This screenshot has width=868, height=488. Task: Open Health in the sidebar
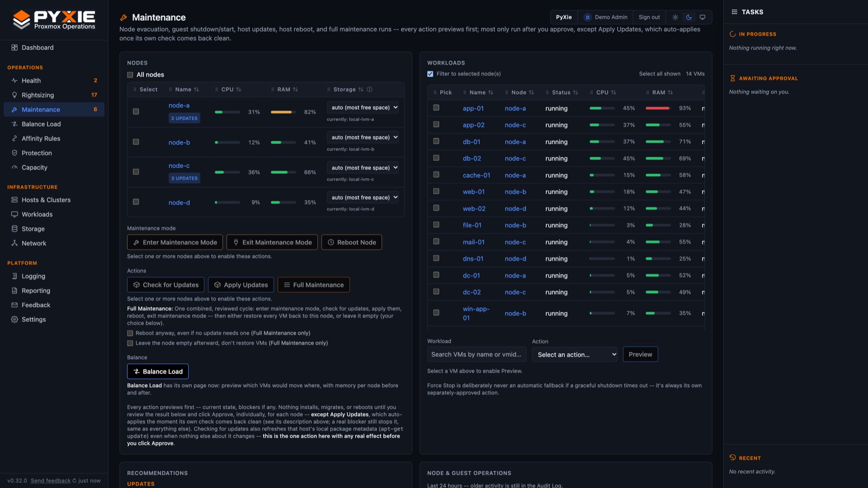[54, 81]
